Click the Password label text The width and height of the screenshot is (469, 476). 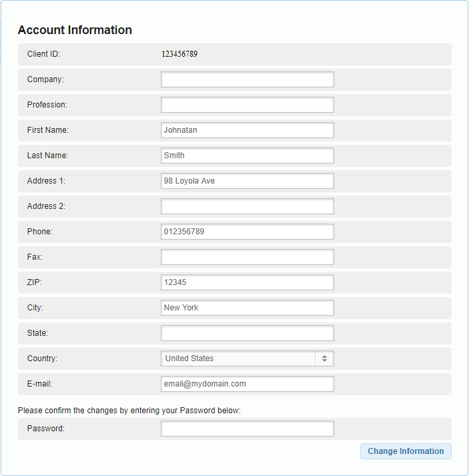46,429
